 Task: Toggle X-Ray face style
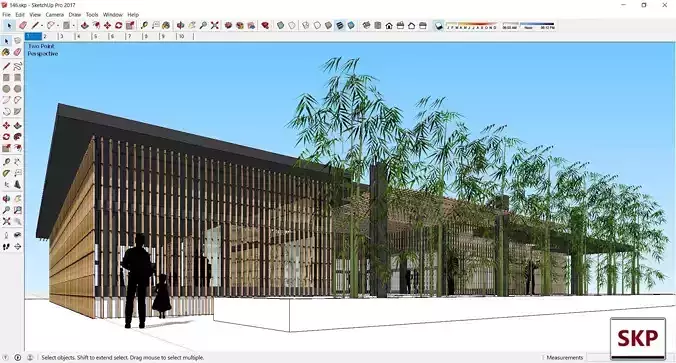click(281, 25)
